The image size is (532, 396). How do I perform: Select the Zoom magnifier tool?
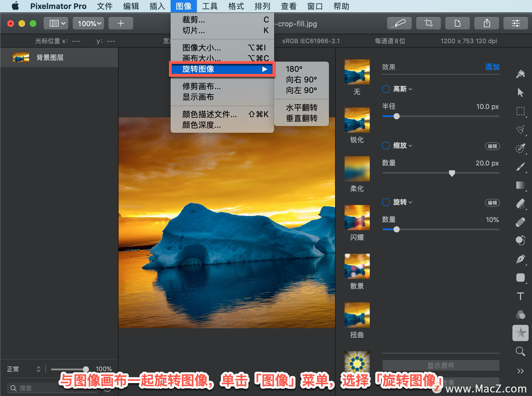pyautogui.click(x=520, y=351)
